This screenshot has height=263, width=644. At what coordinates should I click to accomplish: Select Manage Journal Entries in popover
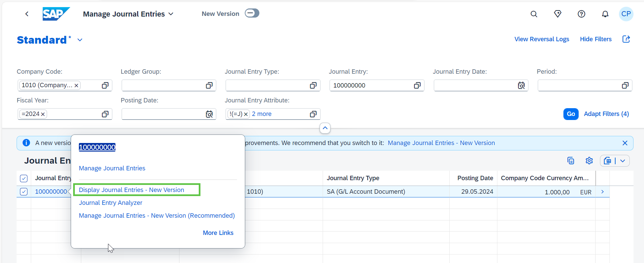point(112,168)
